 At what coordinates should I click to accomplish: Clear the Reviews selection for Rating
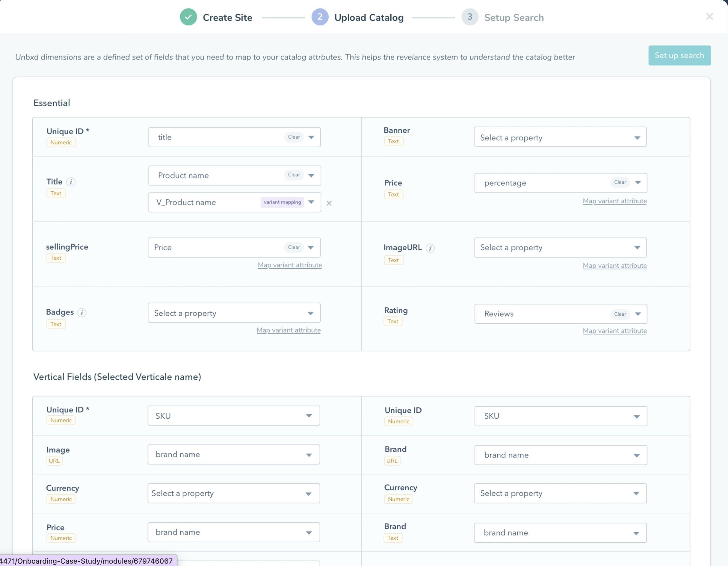tap(620, 314)
